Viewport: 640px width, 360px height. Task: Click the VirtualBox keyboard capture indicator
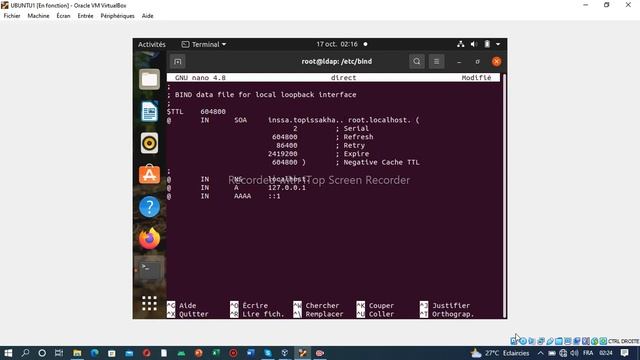(603, 341)
